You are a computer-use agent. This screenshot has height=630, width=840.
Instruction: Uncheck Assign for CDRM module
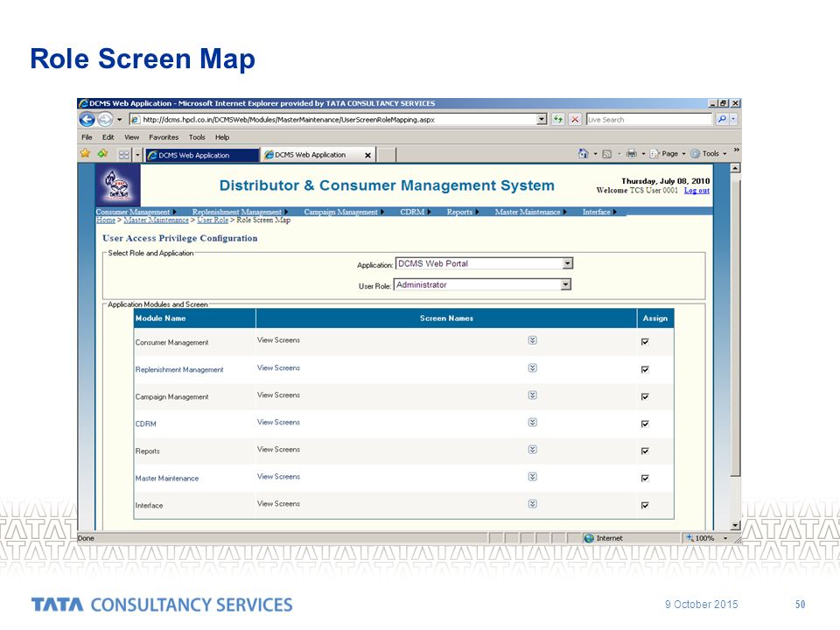(x=645, y=423)
